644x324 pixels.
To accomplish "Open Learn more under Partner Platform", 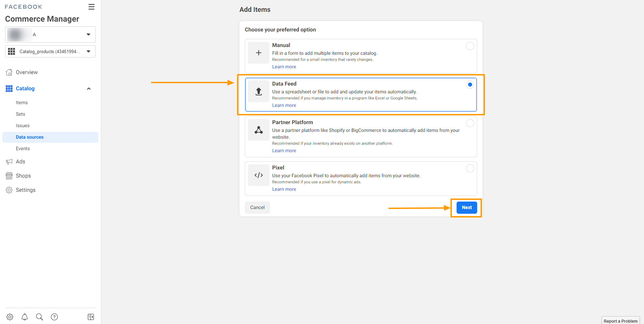I will click(284, 151).
